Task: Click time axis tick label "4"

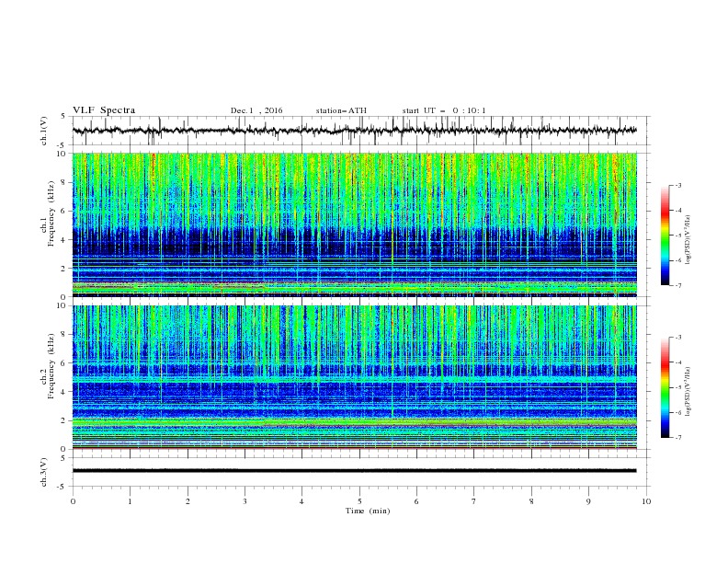Action: click(x=301, y=501)
